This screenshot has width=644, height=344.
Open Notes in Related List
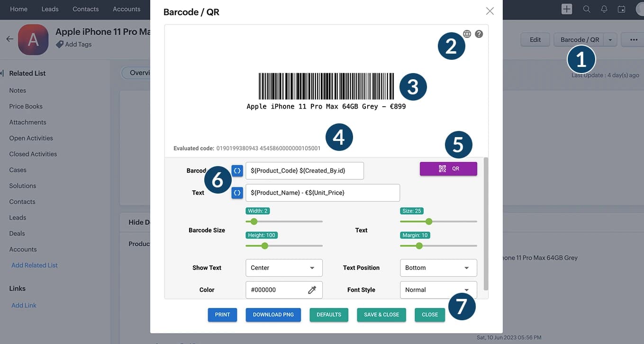[18, 91]
